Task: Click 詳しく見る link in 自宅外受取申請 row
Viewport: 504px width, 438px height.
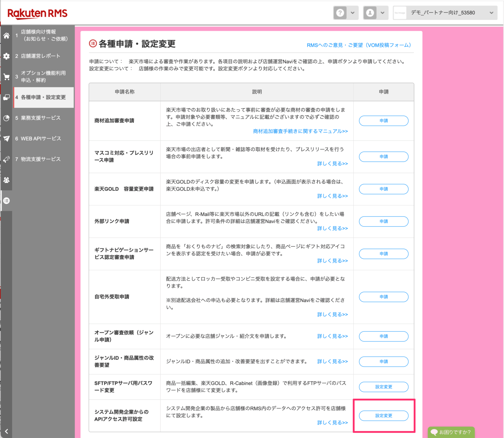Action: point(333,314)
